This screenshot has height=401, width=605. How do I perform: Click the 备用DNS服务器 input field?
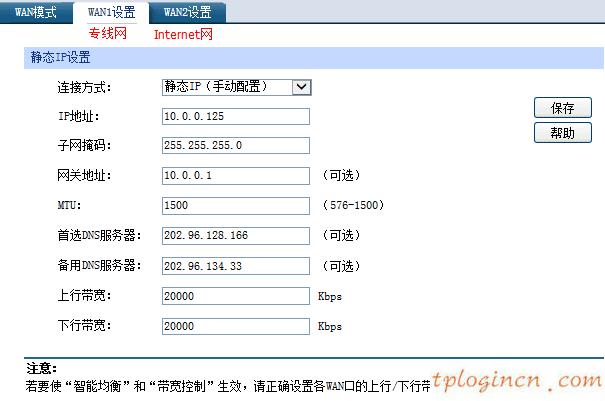tap(236, 266)
